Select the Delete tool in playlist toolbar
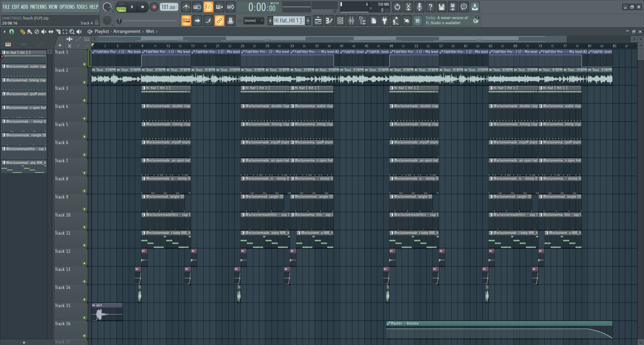644x345 pixels. point(37,32)
